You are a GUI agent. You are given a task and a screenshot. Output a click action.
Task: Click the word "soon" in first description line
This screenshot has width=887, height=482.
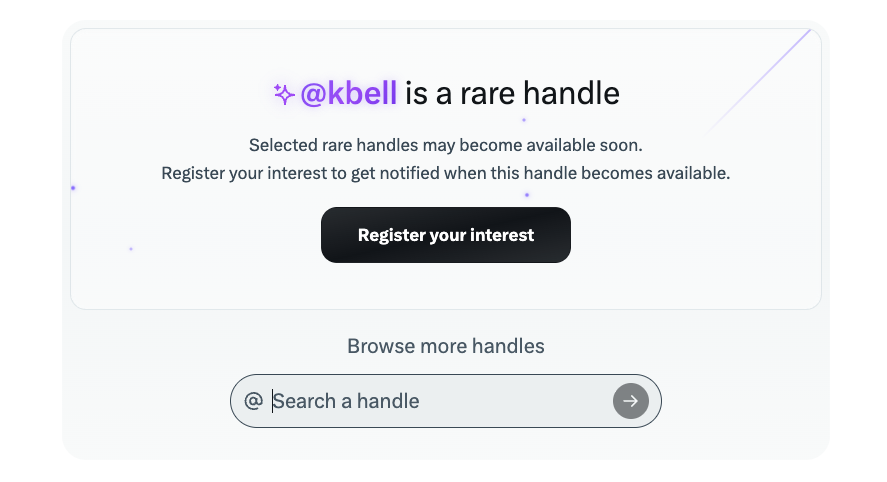pos(620,145)
